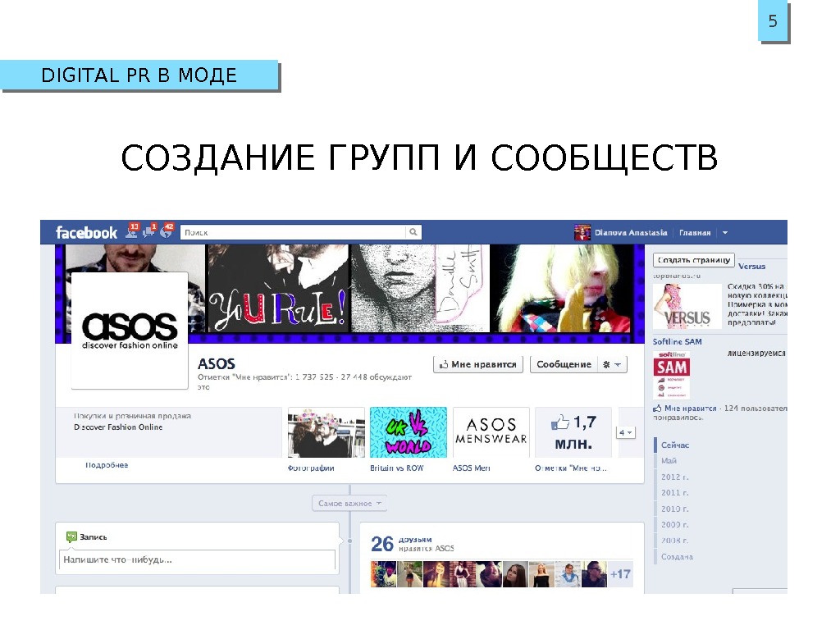The image size is (840, 630).
Task: Click Фотографии label
Action: point(311,468)
